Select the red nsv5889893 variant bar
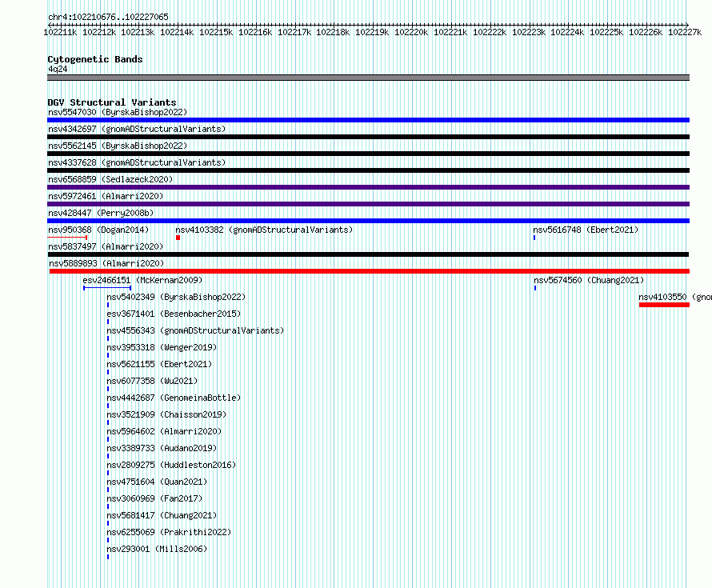 (370, 271)
